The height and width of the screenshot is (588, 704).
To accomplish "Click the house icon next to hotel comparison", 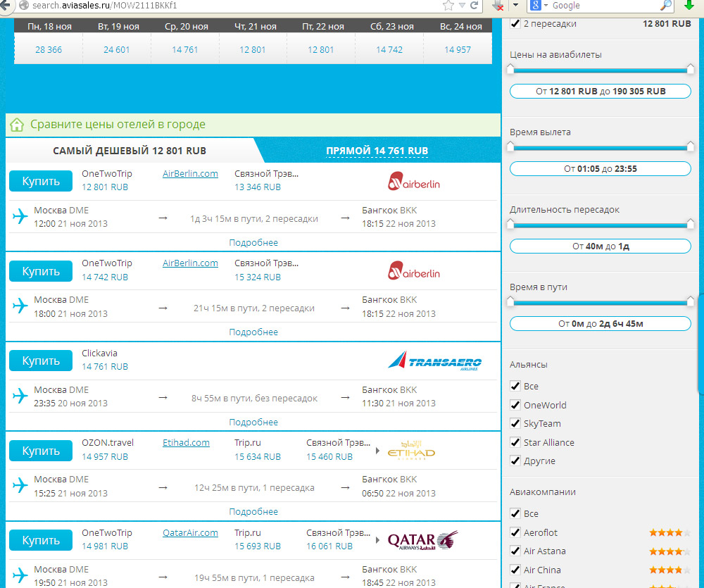I will click(17, 125).
